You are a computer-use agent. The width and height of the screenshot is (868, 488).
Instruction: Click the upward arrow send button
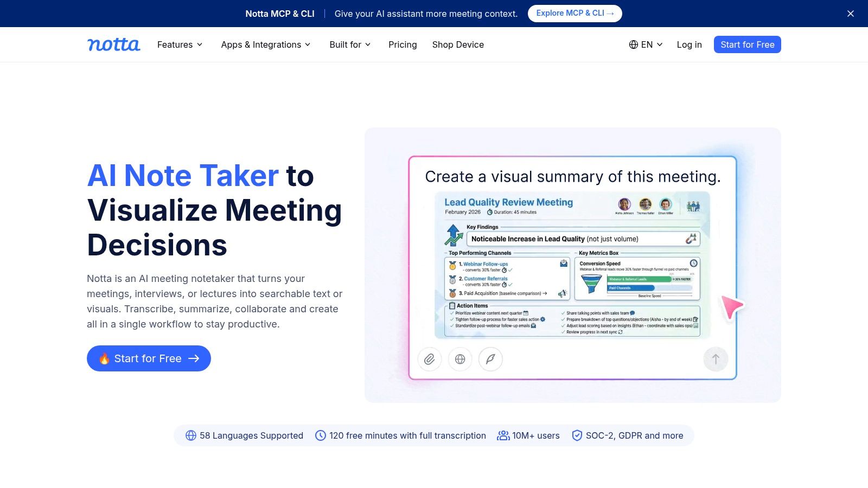[716, 359]
